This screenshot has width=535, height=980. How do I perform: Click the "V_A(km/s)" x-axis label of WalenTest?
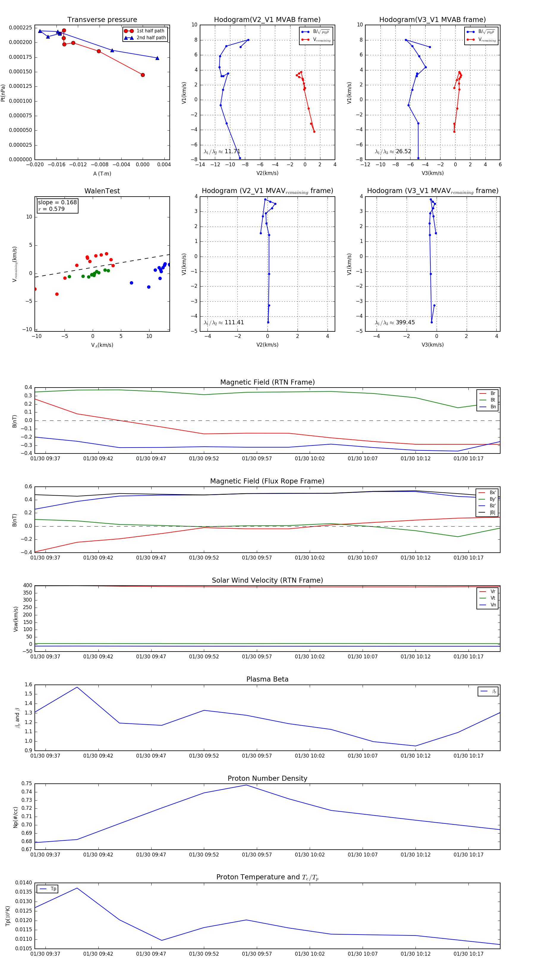click(102, 345)
